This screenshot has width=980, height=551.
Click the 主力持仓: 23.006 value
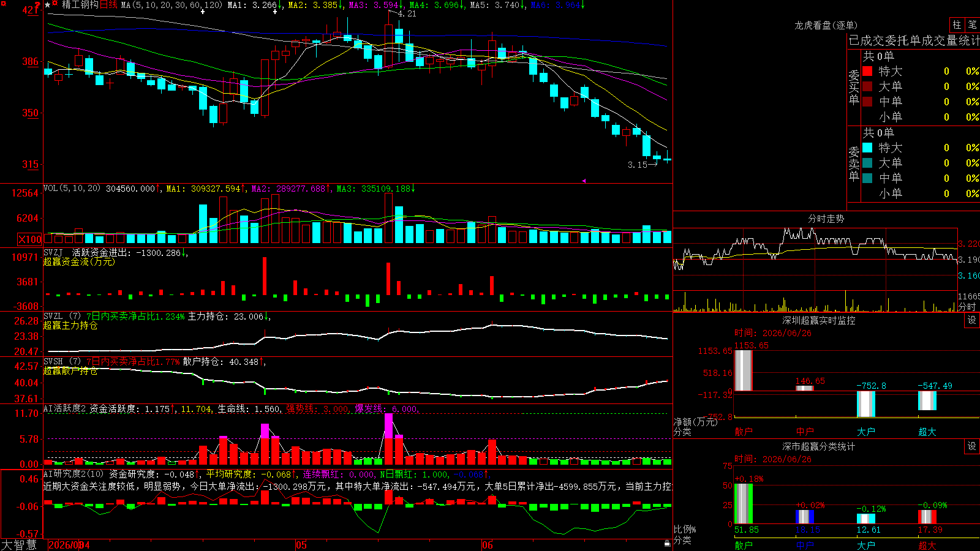click(225, 317)
